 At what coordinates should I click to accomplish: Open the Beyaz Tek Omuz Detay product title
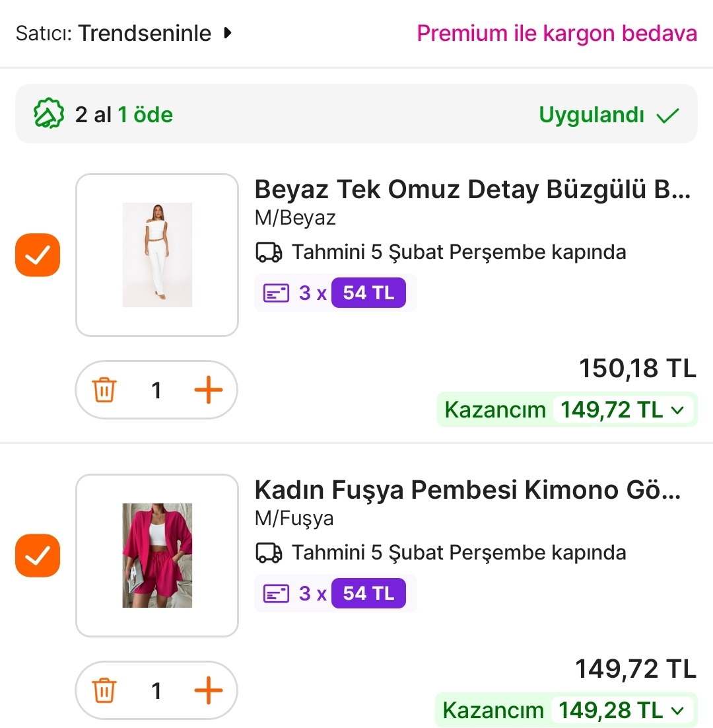tap(472, 190)
